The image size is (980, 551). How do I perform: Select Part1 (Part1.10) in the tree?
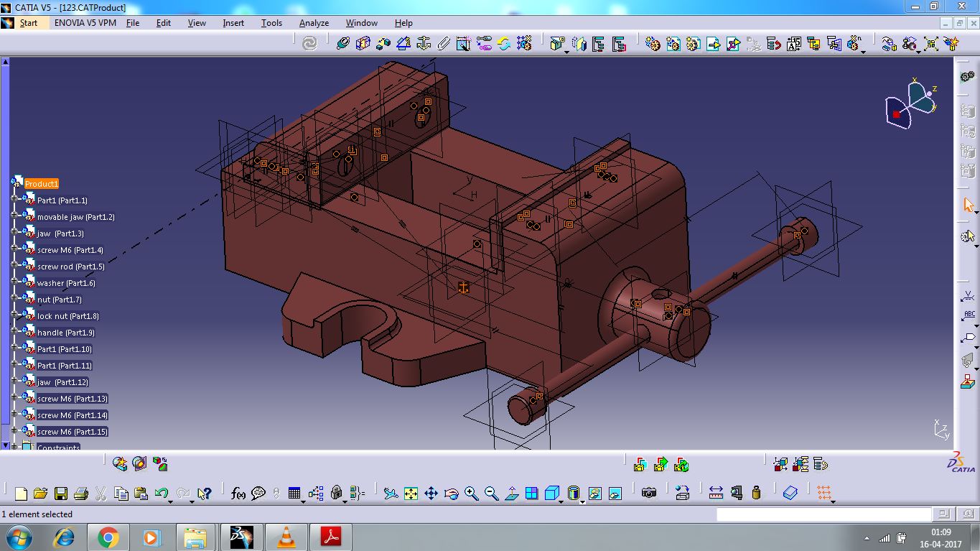point(65,349)
